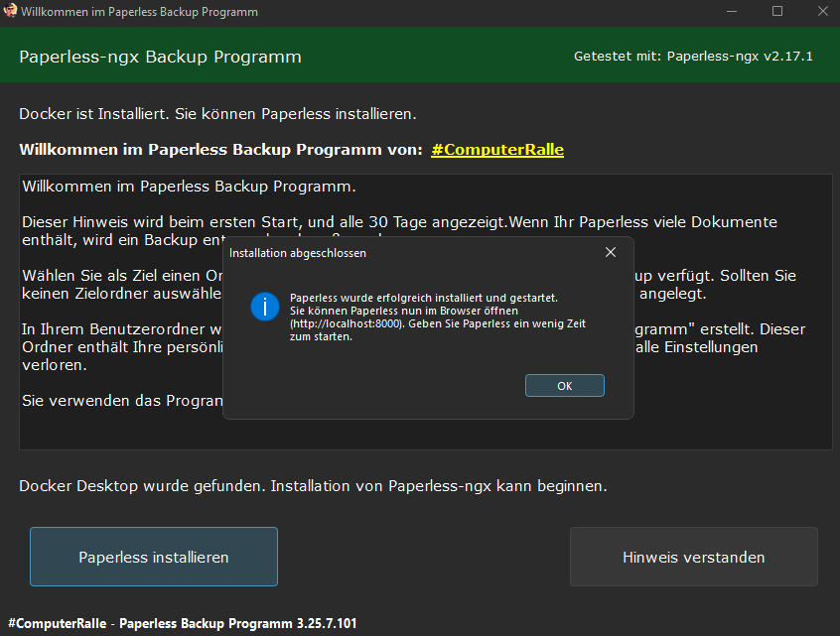Image resolution: width=840 pixels, height=636 pixels.
Task: Click the app icon in the title bar
Action: pyautogui.click(x=11, y=12)
